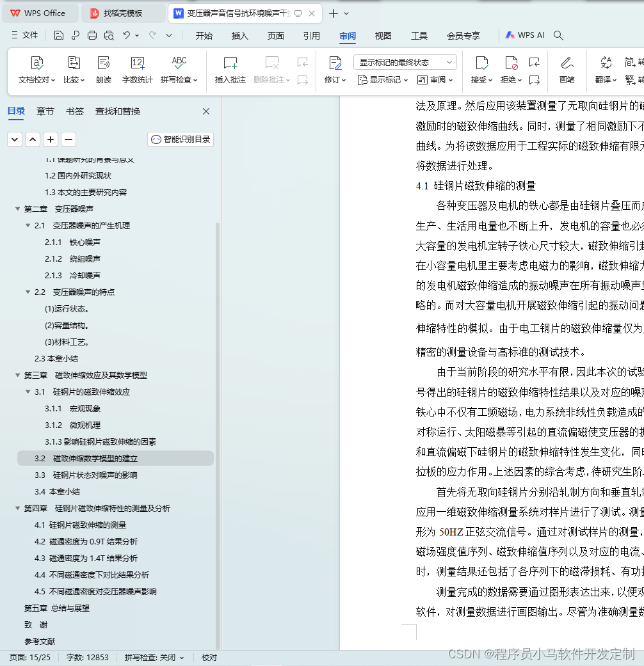Viewport: 644px width, 666px height.
Task: Click Delete Comment (删除批注)
Action: point(271,70)
